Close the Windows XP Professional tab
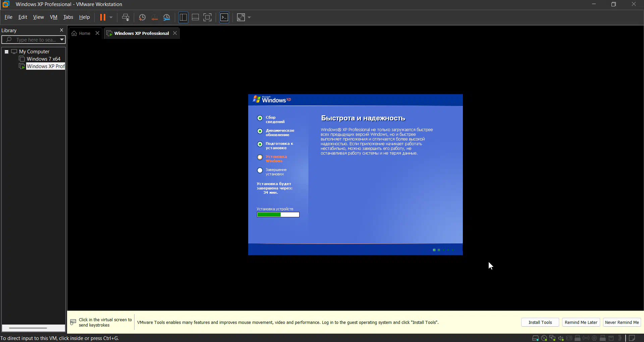Image resolution: width=644 pixels, height=342 pixels. [175, 33]
